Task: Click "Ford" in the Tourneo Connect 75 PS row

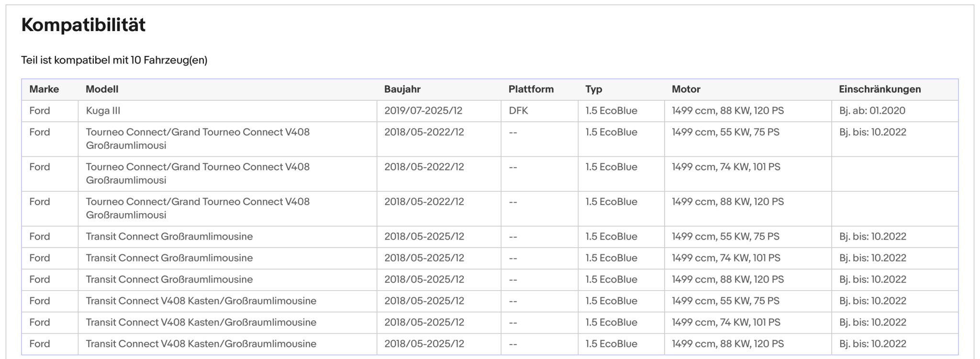Action: coord(39,132)
